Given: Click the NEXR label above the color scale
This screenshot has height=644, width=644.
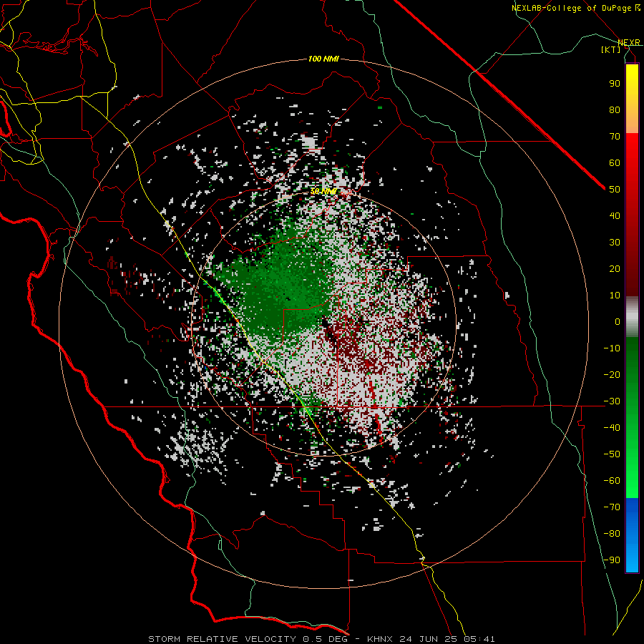Looking at the screenshot, I should tap(629, 43).
